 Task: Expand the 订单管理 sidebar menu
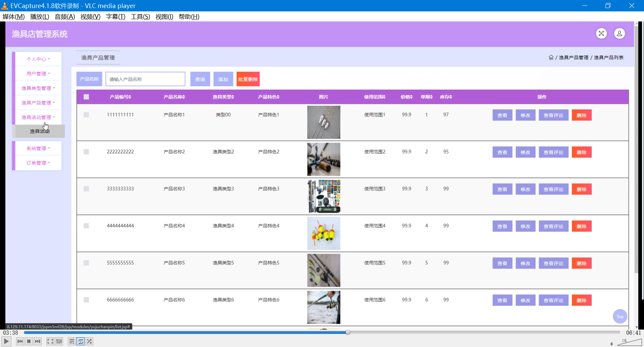click(x=38, y=163)
